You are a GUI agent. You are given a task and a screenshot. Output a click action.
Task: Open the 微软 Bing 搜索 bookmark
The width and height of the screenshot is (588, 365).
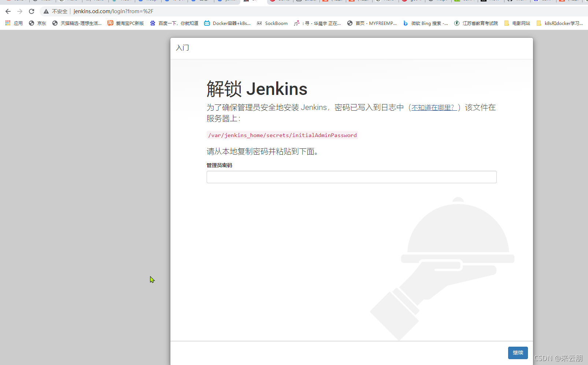425,23
